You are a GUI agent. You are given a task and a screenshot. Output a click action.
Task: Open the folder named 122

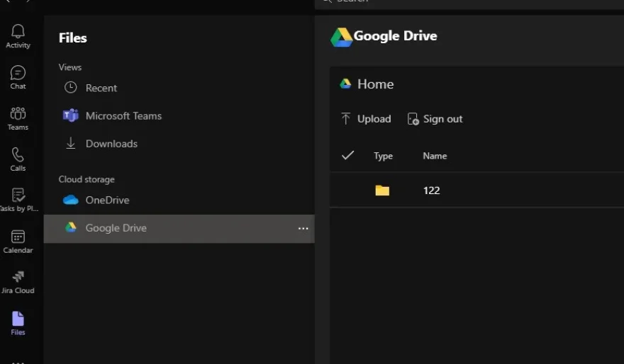[x=431, y=190]
